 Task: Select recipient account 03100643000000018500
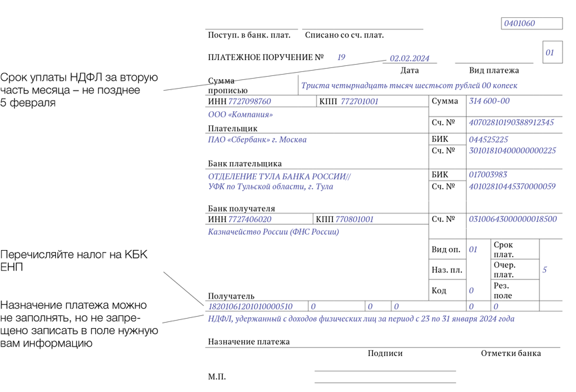512,219
